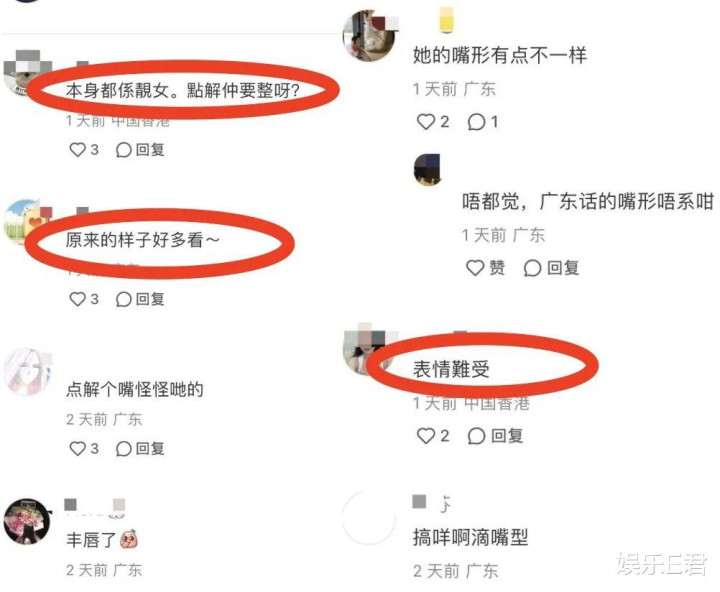Like the comment '点解个嘴怪怪哋的'
The width and height of the screenshot is (720, 592).
click(x=84, y=448)
